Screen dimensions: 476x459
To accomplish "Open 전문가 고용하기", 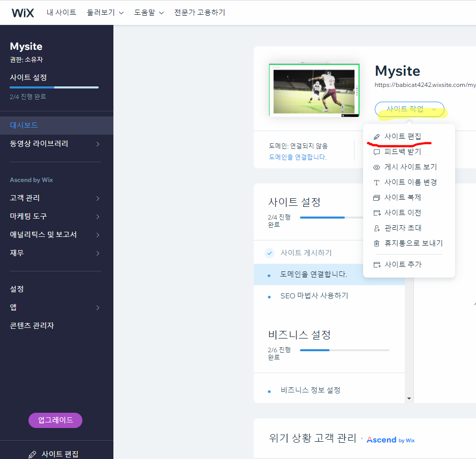I will [199, 12].
